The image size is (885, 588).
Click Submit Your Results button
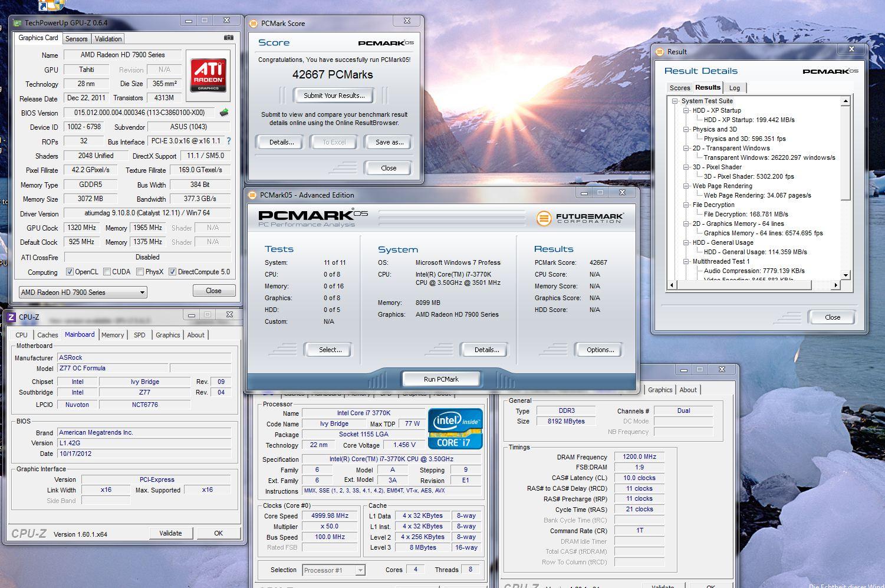pyautogui.click(x=334, y=96)
